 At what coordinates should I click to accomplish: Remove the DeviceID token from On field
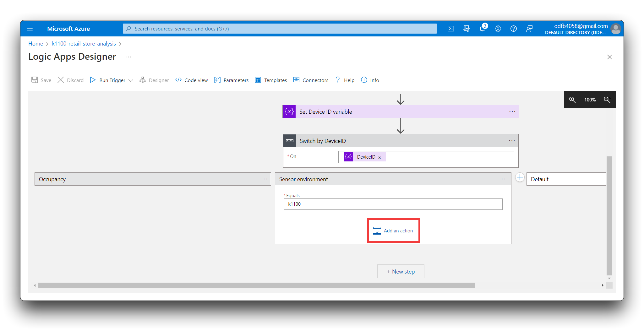379,158
